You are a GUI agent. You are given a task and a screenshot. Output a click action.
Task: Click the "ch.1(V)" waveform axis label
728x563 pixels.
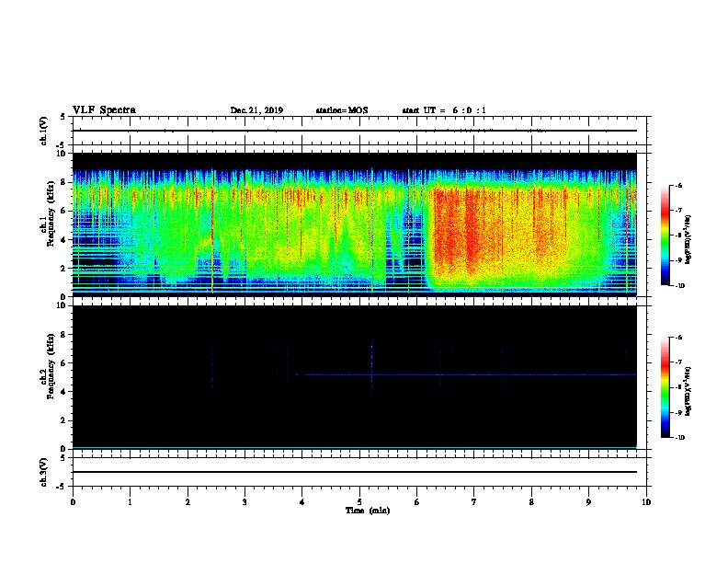pos(43,131)
